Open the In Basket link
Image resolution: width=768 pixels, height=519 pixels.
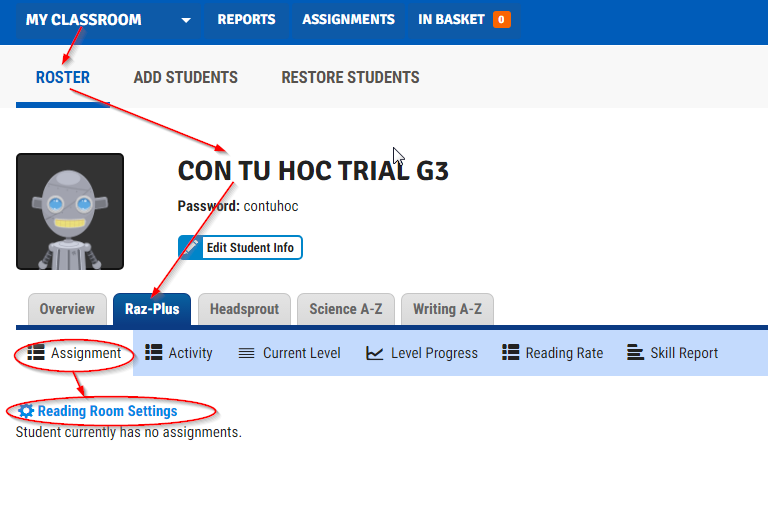click(x=451, y=20)
